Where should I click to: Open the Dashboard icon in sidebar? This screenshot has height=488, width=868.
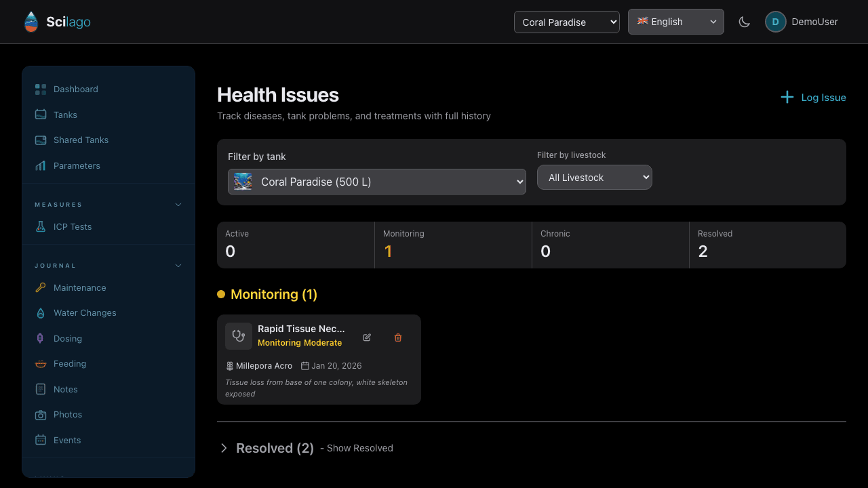41,89
